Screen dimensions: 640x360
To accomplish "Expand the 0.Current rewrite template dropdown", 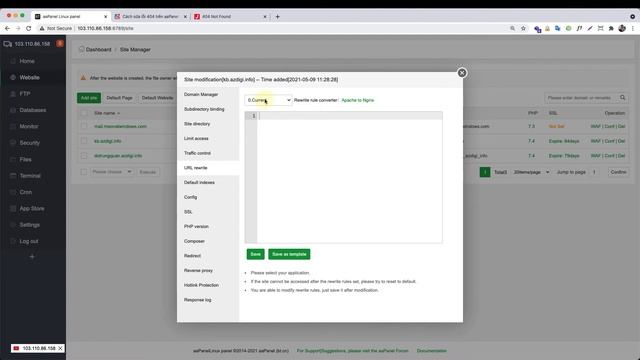I will tap(269, 100).
